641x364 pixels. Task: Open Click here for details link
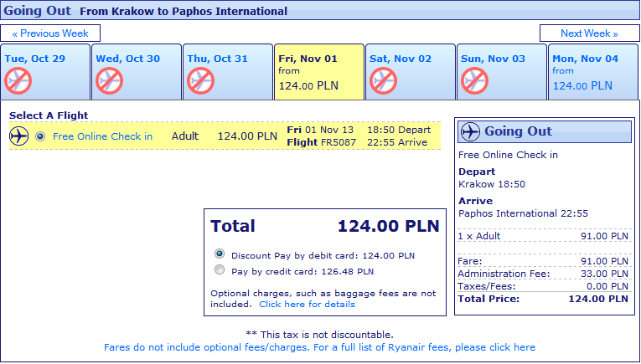pyautogui.click(x=307, y=304)
